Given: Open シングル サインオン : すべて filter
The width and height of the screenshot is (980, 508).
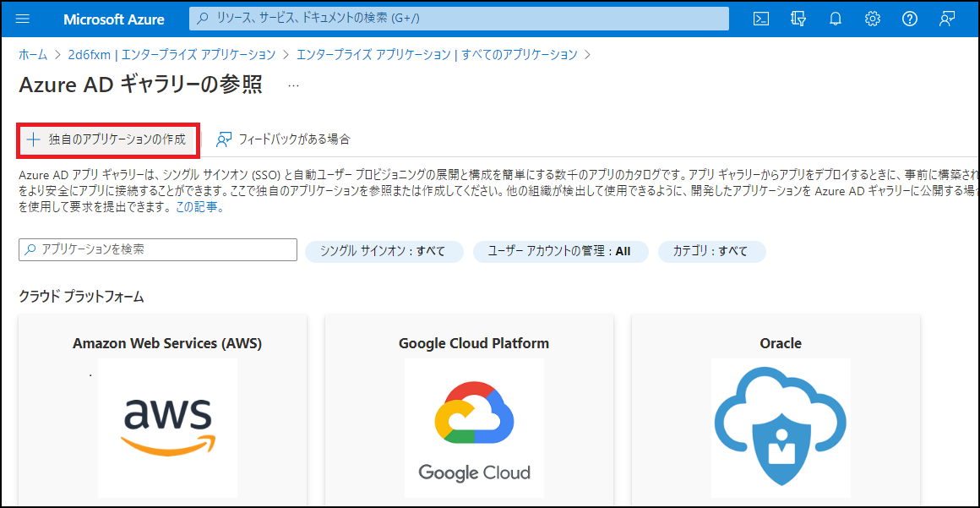Looking at the screenshot, I should tap(384, 252).
